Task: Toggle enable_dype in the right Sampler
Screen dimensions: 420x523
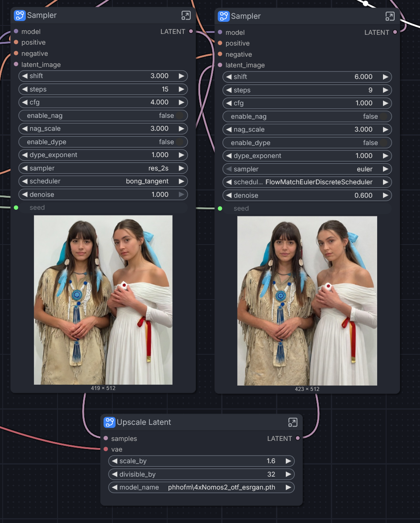Action: [x=307, y=143]
